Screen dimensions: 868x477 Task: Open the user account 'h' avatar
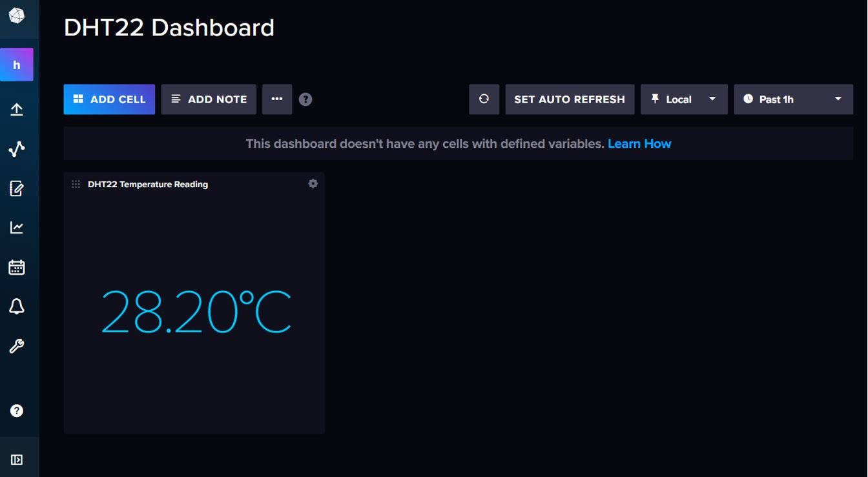pos(17,65)
